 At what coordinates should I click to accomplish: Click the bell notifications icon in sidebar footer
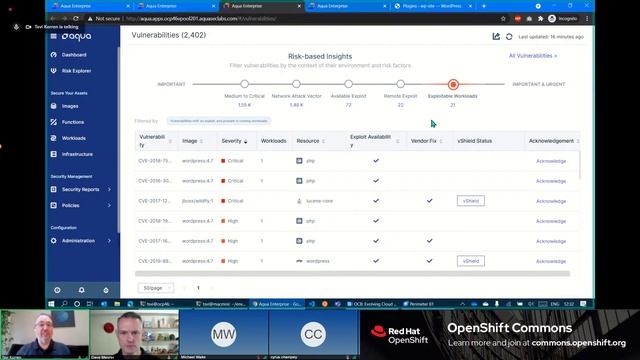[82, 290]
